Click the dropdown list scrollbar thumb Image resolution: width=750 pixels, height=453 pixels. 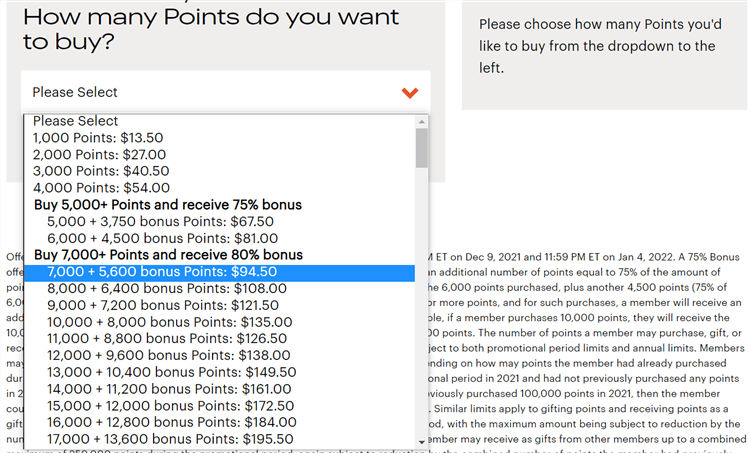coord(422,148)
